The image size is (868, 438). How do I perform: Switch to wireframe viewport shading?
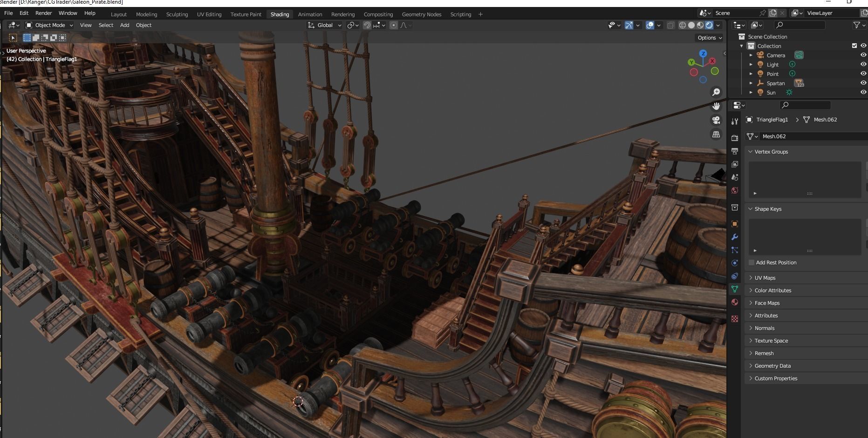(683, 25)
